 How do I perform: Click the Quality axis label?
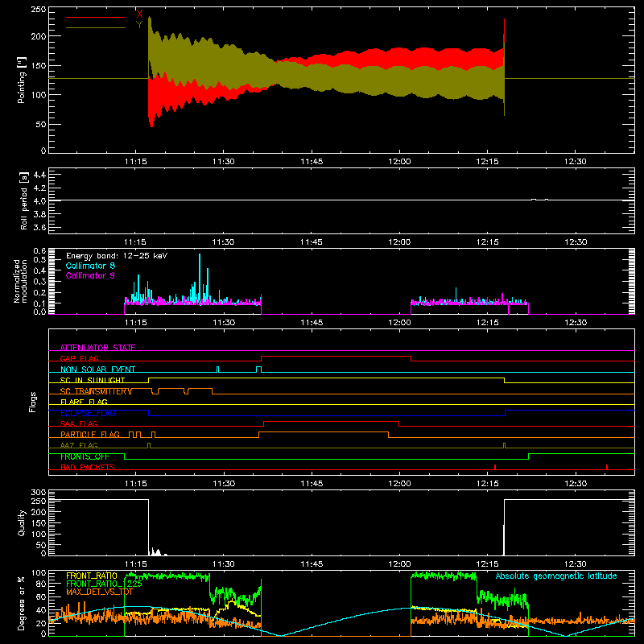22,522
